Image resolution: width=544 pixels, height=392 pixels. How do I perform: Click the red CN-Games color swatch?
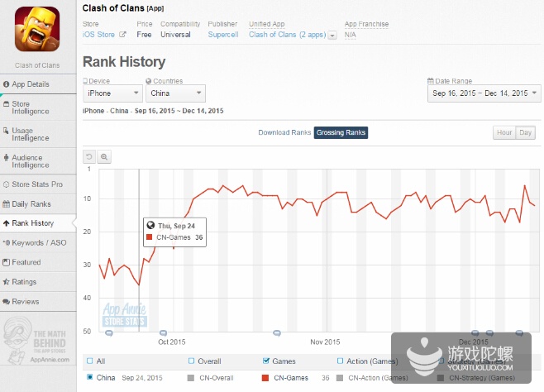tap(265, 378)
